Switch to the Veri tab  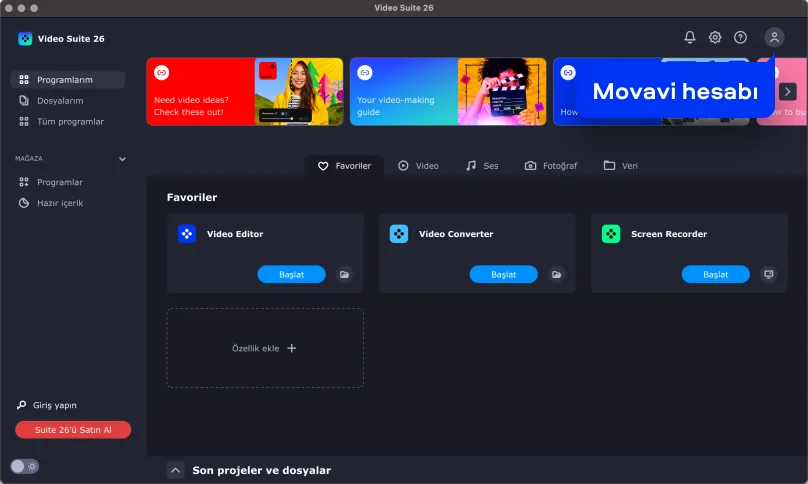coord(620,166)
